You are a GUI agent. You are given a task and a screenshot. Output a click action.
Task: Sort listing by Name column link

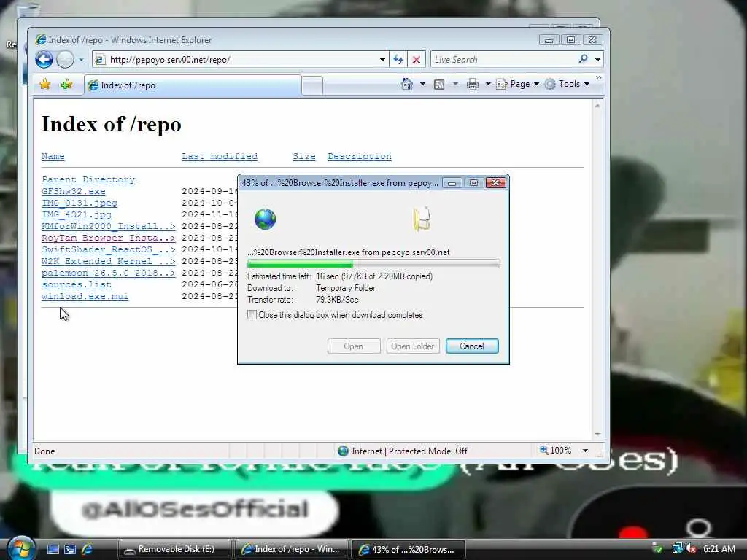pyautogui.click(x=53, y=156)
